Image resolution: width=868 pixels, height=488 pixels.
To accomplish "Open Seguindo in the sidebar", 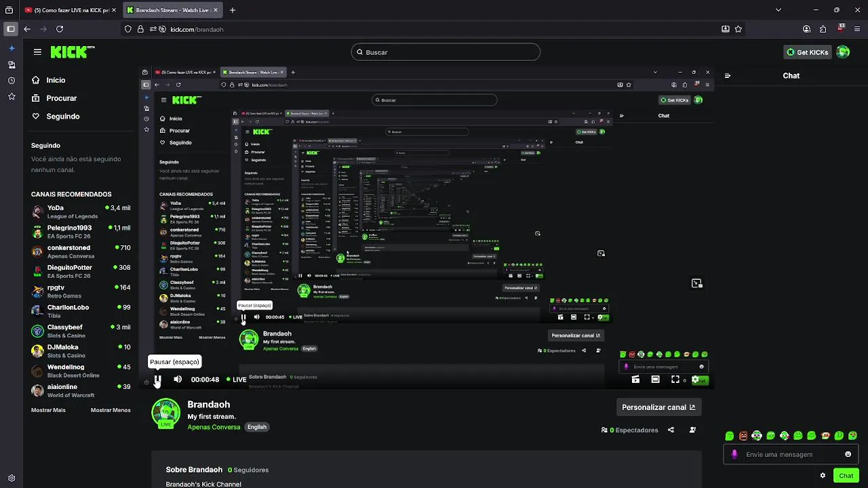I will tap(62, 117).
